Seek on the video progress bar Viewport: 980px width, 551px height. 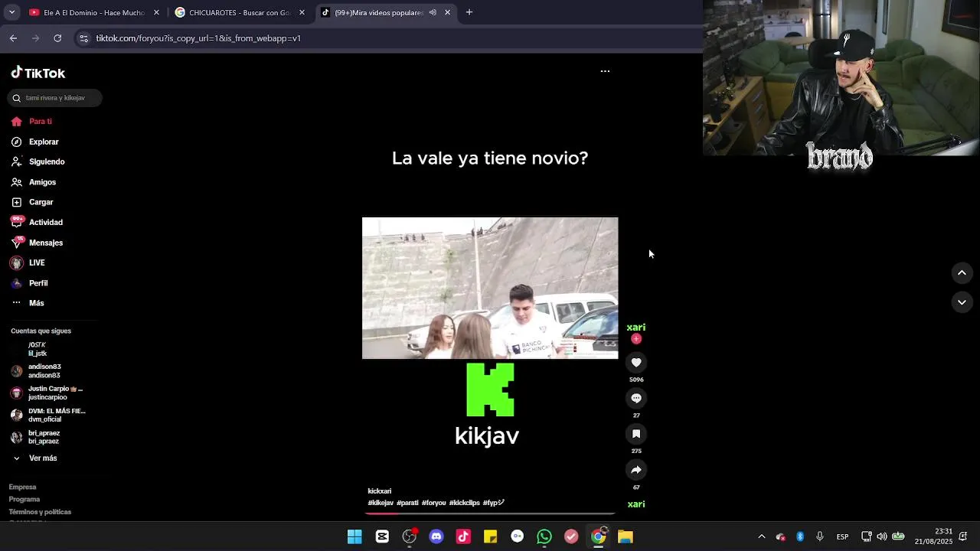click(490, 514)
